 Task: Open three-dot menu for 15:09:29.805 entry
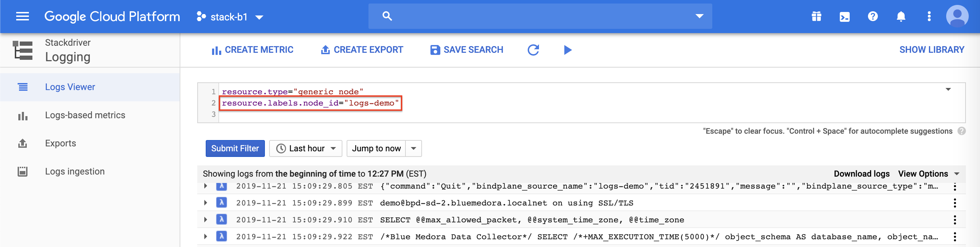pos(955,186)
